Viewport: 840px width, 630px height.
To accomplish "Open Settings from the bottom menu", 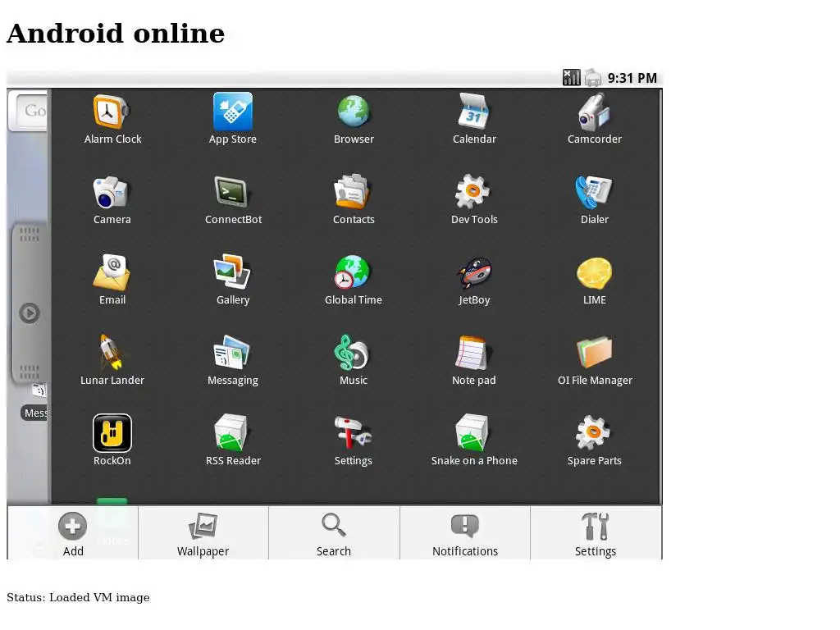I will [x=596, y=533].
